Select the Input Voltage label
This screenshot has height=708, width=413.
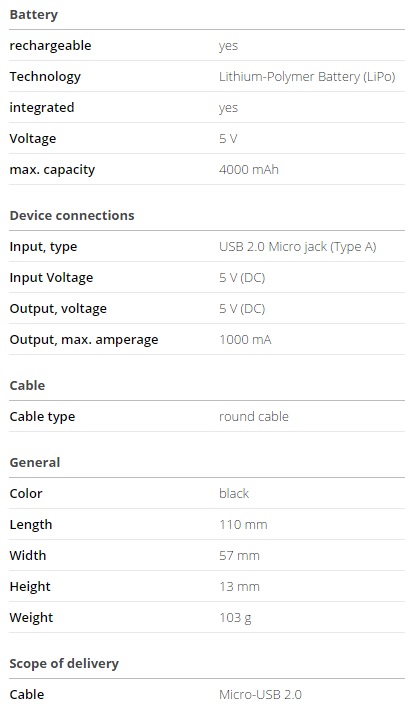pyautogui.click(x=51, y=278)
